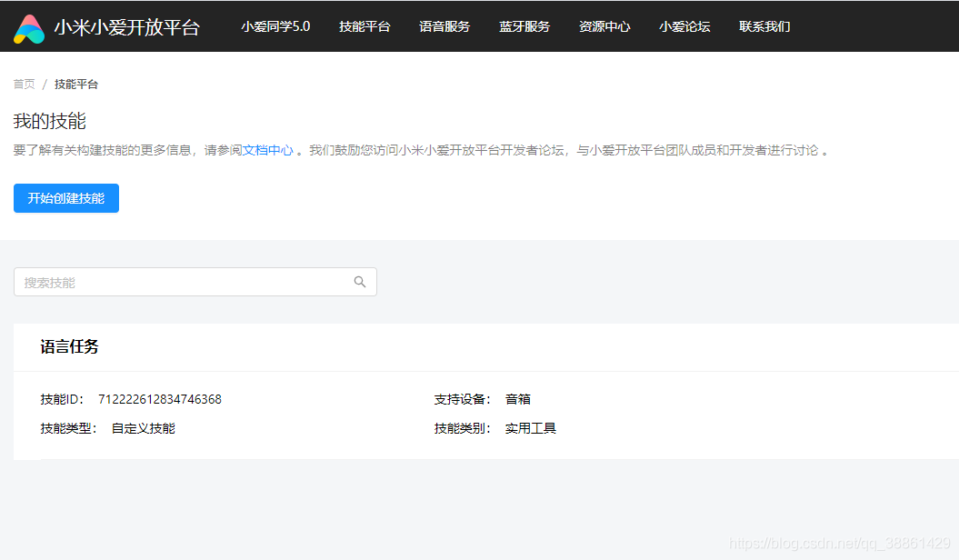This screenshot has height=560, width=959.
Task: Open the 语音服务 menu item
Action: tap(445, 26)
